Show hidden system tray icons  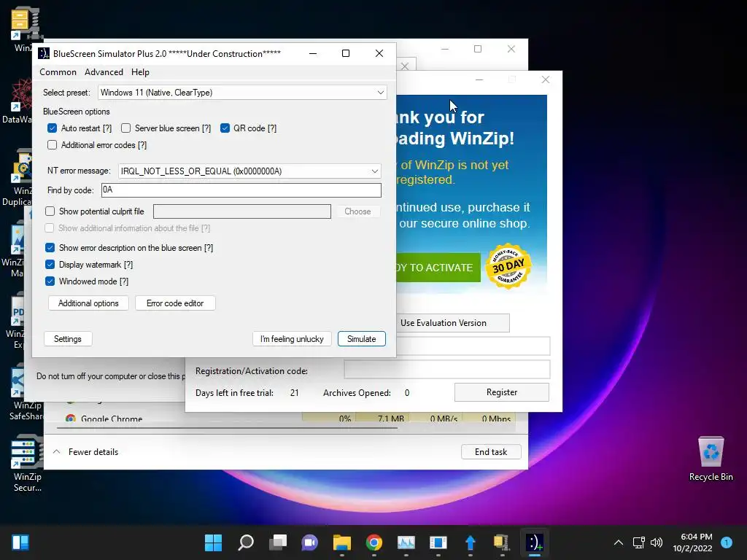(x=619, y=542)
